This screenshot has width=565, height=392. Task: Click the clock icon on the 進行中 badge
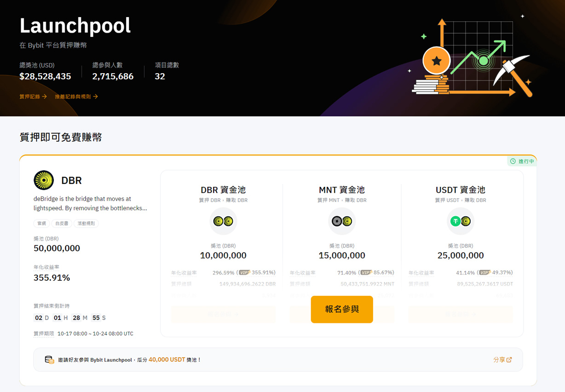(513, 161)
